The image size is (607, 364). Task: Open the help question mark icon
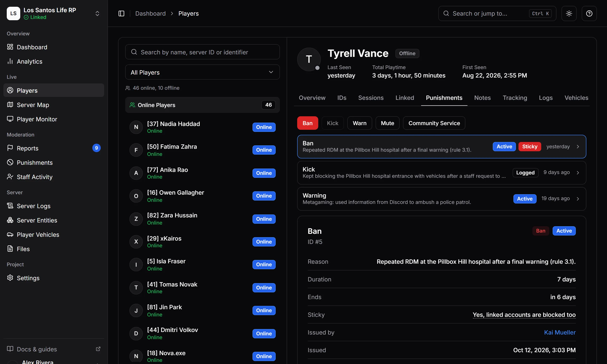[x=589, y=13]
